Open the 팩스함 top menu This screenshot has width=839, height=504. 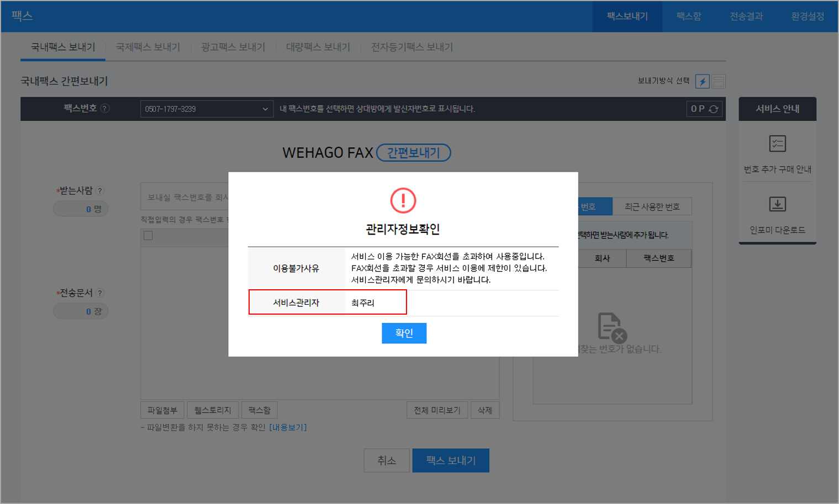pyautogui.click(x=688, y=17)
